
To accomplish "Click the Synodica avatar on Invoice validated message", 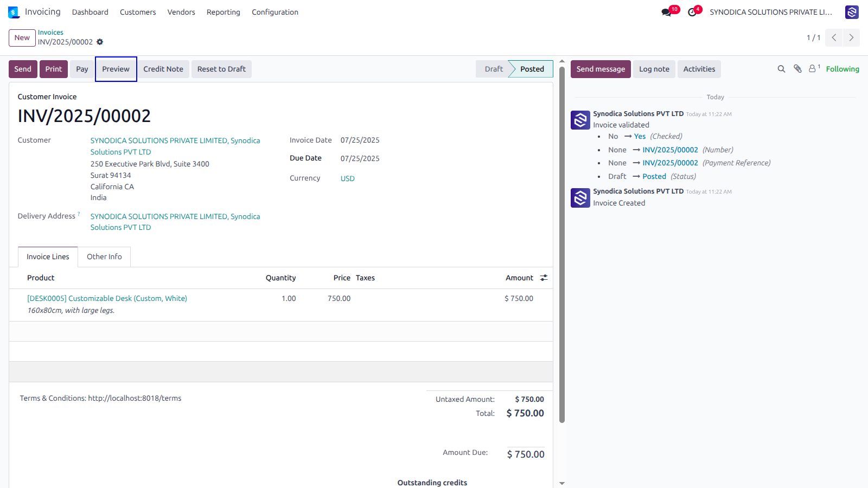I will tap(580, 120).
